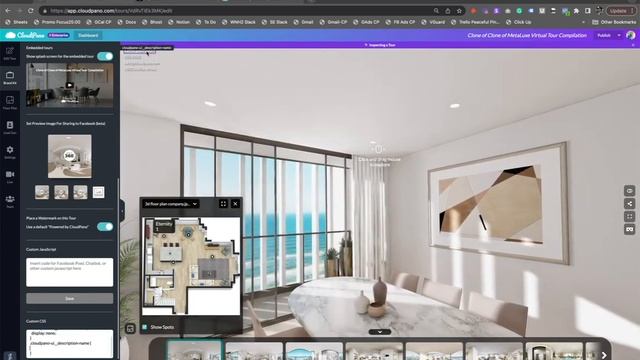
Task: Select the second small preview thumbnail
Action: click(x=61, y=192)
